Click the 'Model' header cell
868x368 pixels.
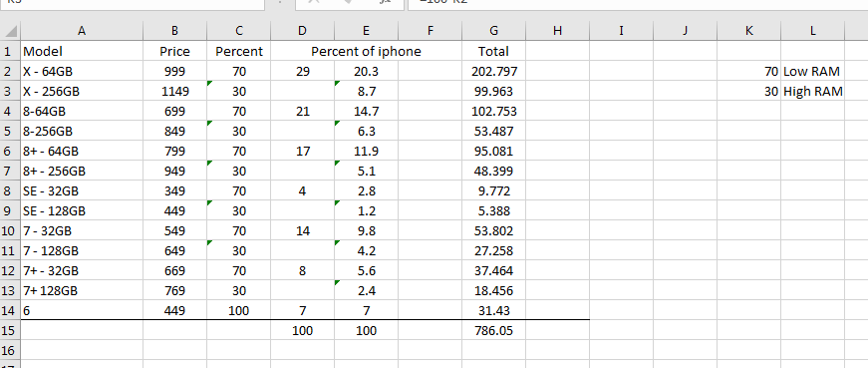click(x=82, y=52)
